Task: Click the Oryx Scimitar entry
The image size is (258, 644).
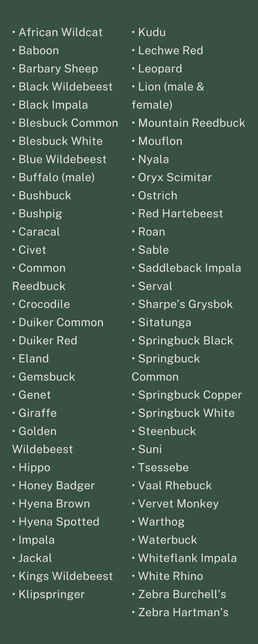Action: (175, 177)
